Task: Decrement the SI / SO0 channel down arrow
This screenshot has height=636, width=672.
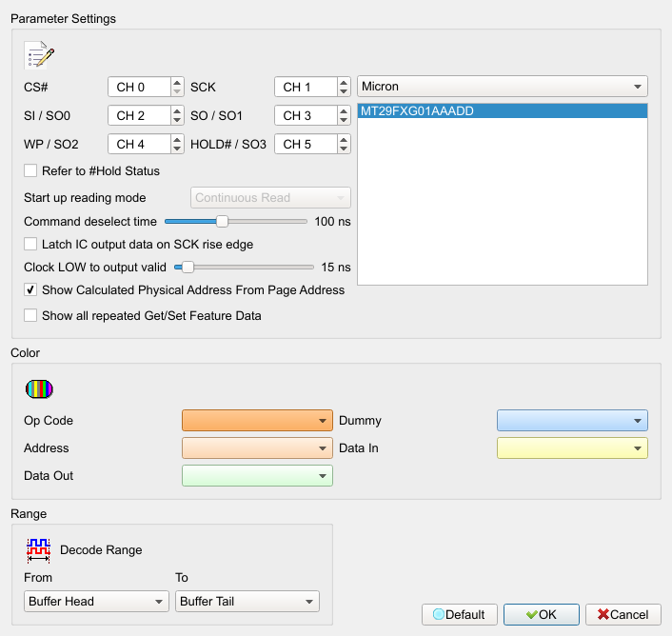Action: tap(177, 120)
